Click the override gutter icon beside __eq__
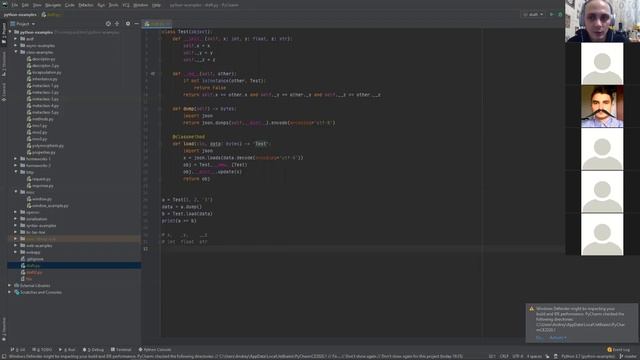This screenshot has width=640, height=360. coord(153,74)
